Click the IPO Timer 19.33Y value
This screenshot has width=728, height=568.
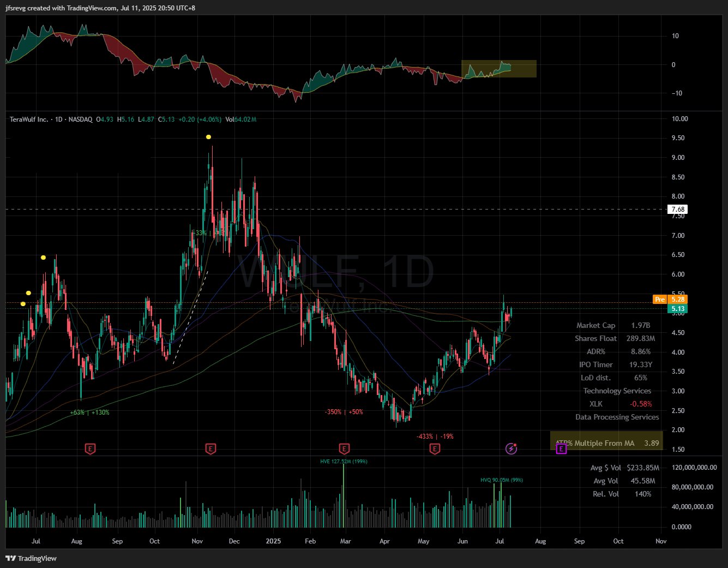coord(641,364)
